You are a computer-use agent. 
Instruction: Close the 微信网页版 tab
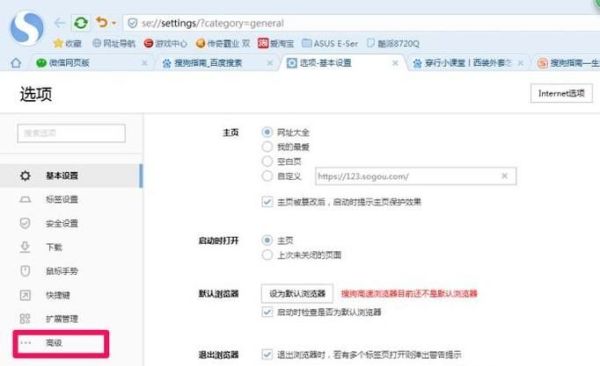click(x=144, y=63)
